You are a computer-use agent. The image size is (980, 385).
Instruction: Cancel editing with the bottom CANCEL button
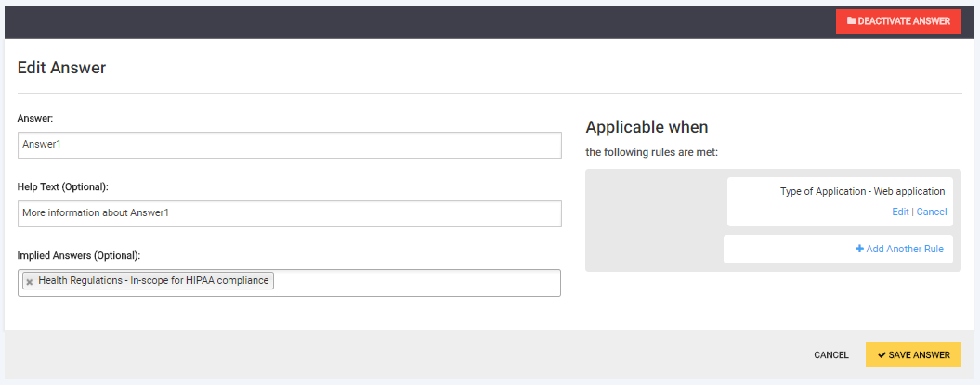pos(831,355)
